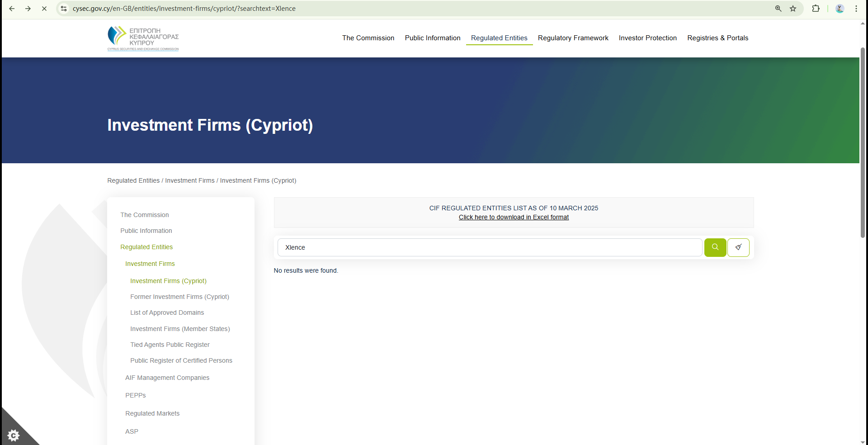This screenshot has width=868, height=445.
Task: Click the CySEC logo
Action: (143, 38)
